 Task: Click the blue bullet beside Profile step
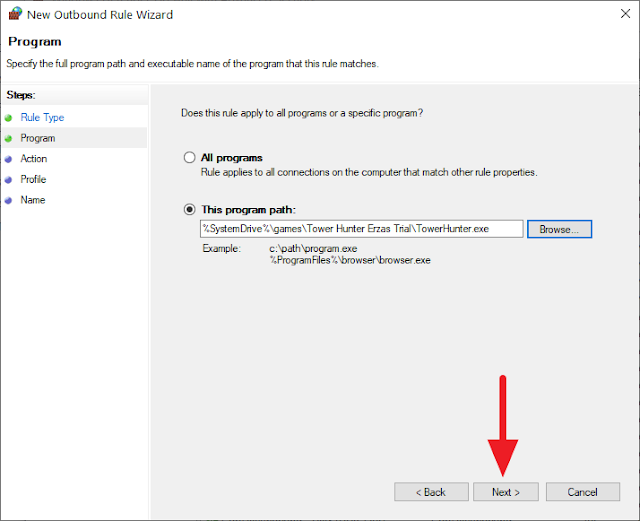point(8,180)
